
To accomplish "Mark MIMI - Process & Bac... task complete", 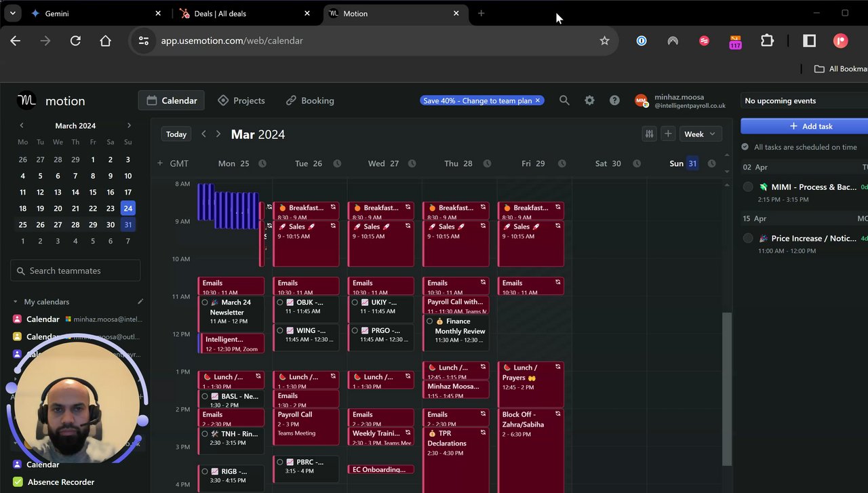I will (748, 187).
